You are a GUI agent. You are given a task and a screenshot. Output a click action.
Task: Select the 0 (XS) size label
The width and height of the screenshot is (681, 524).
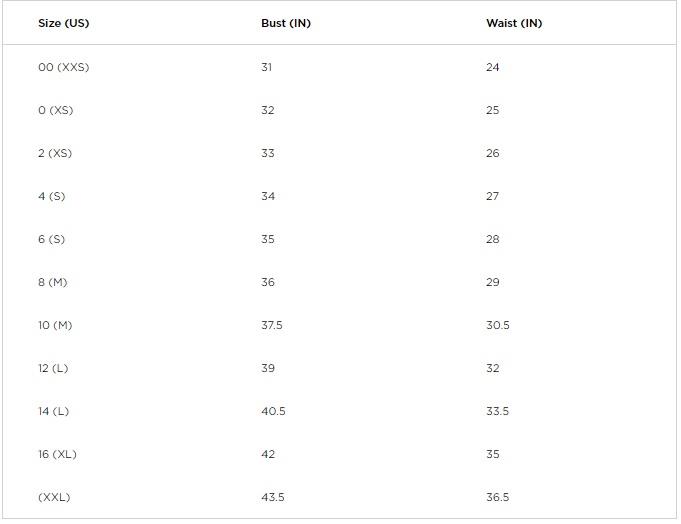pyautogui.click(x=56, y=110)
